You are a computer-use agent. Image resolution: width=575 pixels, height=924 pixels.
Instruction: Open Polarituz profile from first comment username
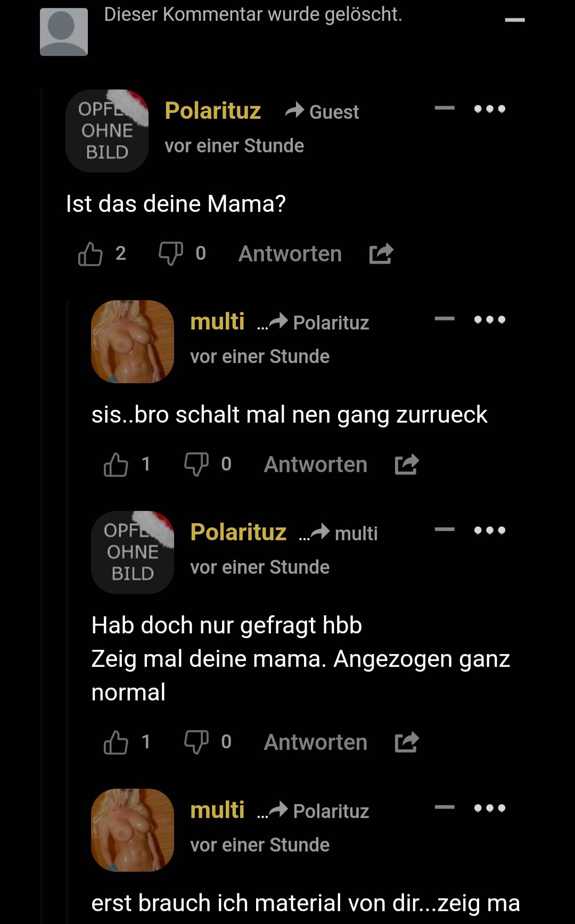(213, 111)
